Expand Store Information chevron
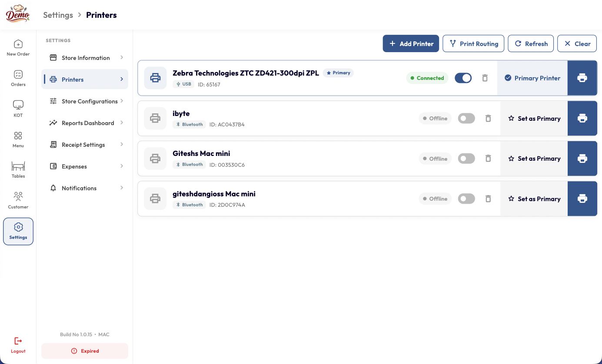Viewport: 602px width, 364px height. 122,57
